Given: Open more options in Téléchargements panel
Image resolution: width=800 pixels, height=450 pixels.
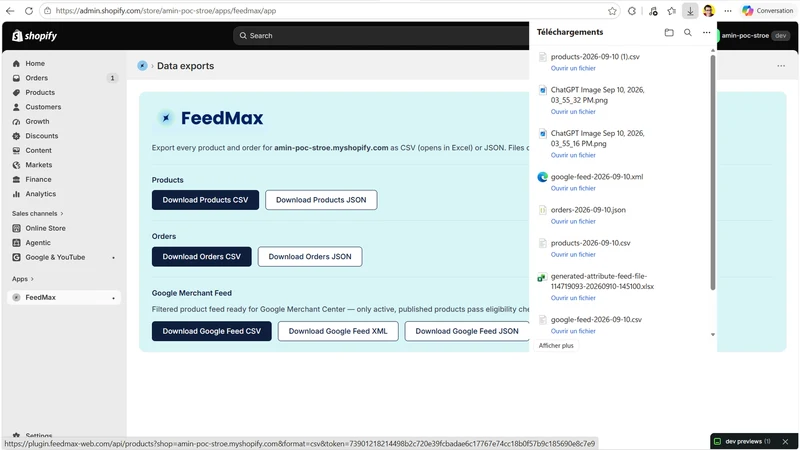Looking at the screenshot, I should [707, 32].
